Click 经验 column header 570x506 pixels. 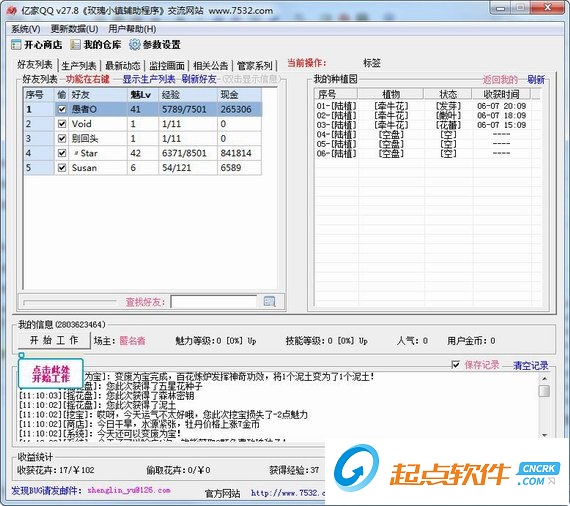click(x=188, y=95)
